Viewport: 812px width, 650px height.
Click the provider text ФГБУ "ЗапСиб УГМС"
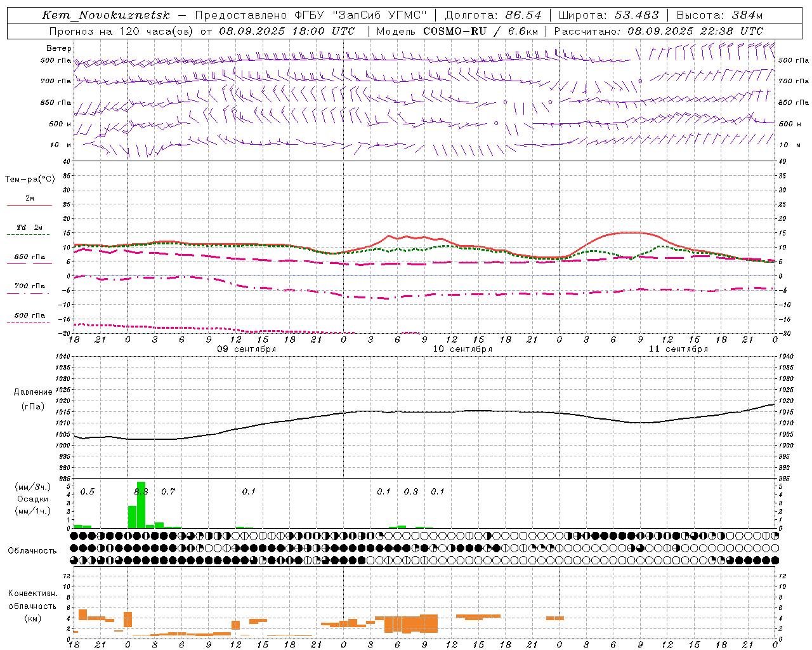point(361,15)
